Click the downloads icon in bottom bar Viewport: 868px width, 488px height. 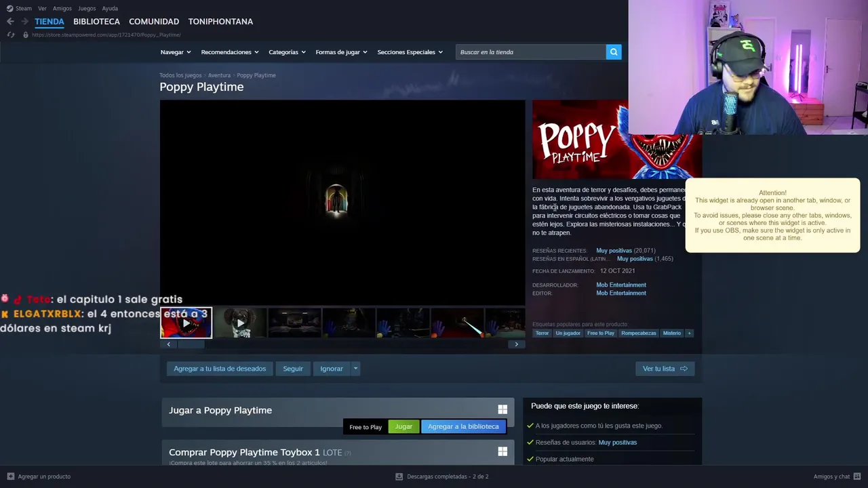pos(399,476)
